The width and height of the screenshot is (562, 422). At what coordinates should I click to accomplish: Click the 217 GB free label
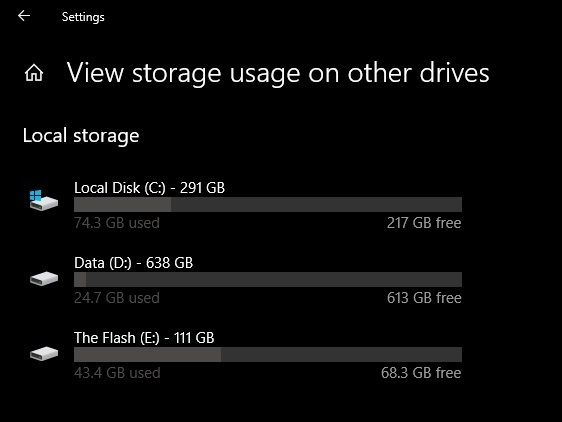[x=424, y=223]
